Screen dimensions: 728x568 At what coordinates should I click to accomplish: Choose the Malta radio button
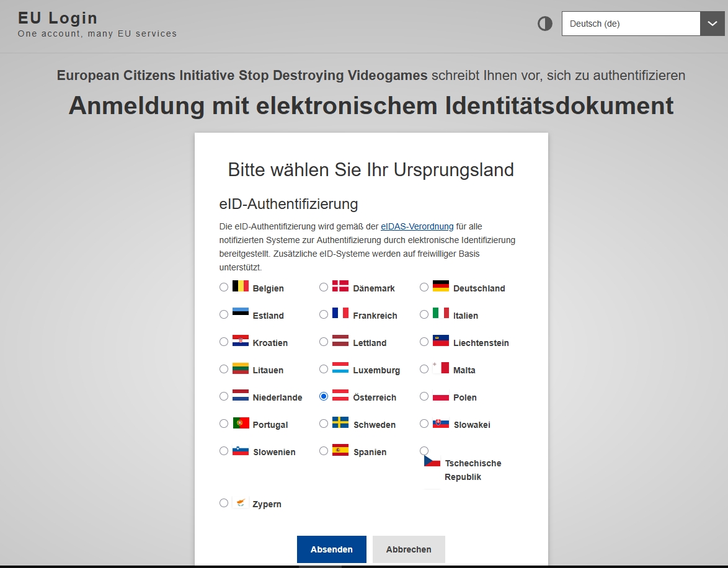tap(424, 369)
